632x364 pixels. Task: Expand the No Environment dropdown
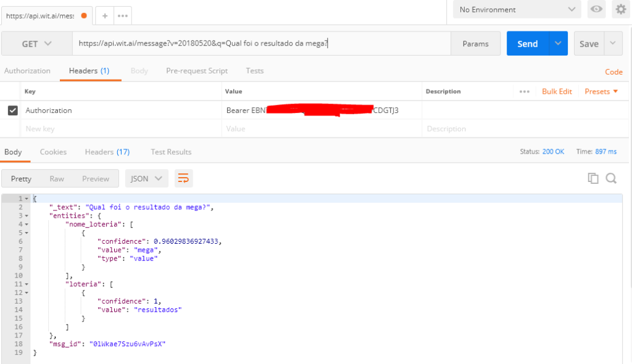tap(516, 9)
